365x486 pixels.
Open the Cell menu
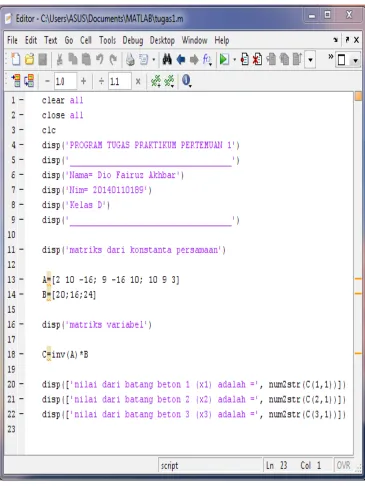[86, 40]
